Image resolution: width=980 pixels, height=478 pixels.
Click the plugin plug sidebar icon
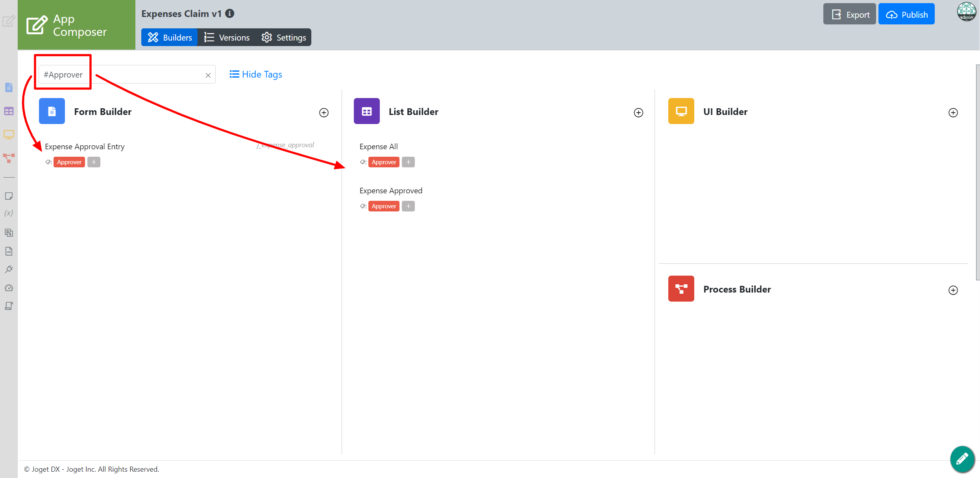point(9,269)
